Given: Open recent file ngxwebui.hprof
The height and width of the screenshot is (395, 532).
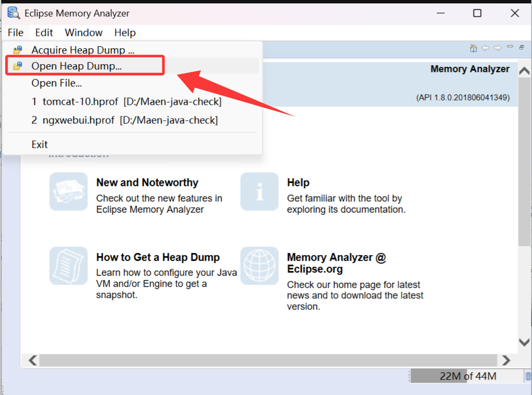Looking at the screenshot, I should click(x=132, y=120).
